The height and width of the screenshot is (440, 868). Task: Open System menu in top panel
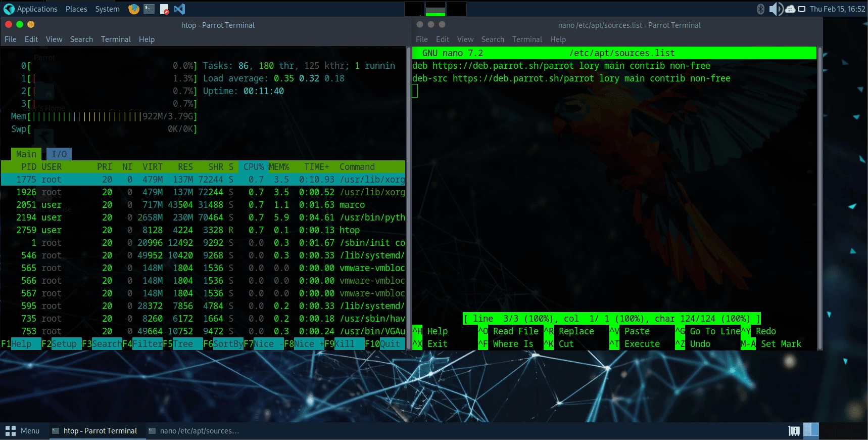108,9
